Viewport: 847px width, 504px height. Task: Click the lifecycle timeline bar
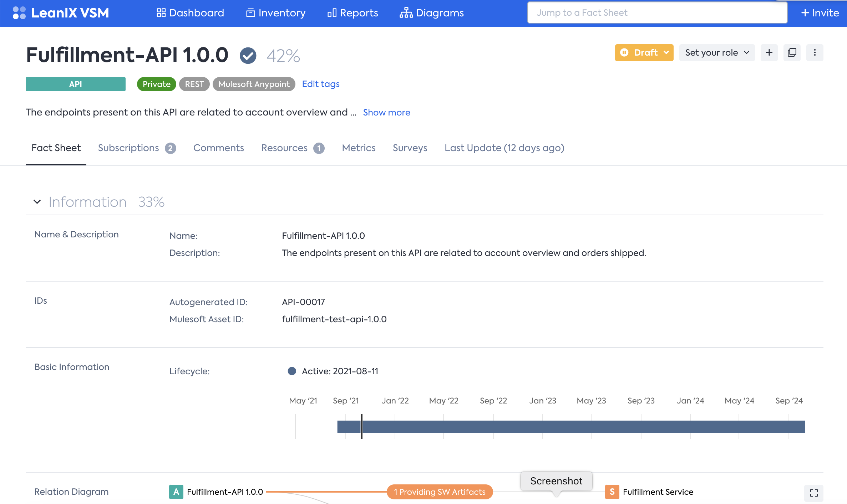coord(571,427)
